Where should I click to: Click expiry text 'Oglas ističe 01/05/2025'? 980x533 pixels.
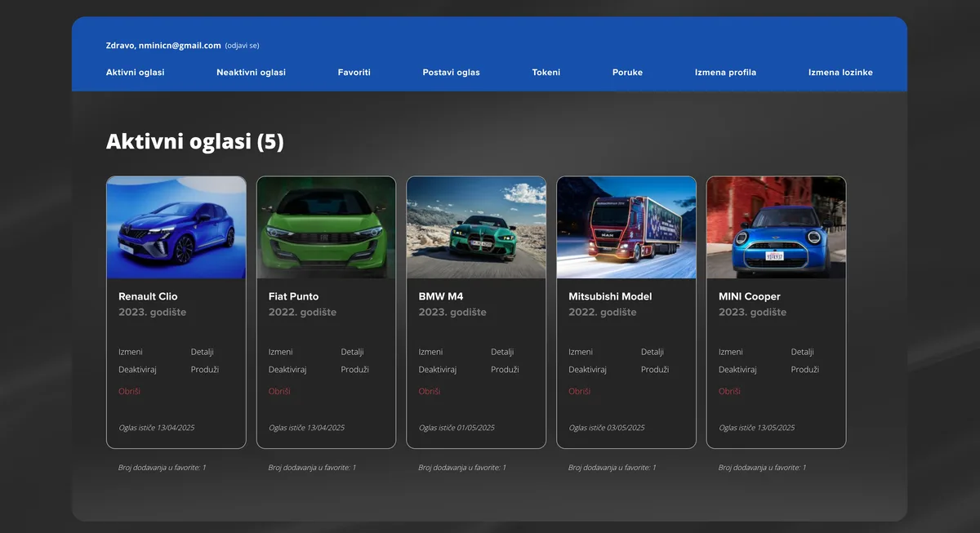(457, 428)
